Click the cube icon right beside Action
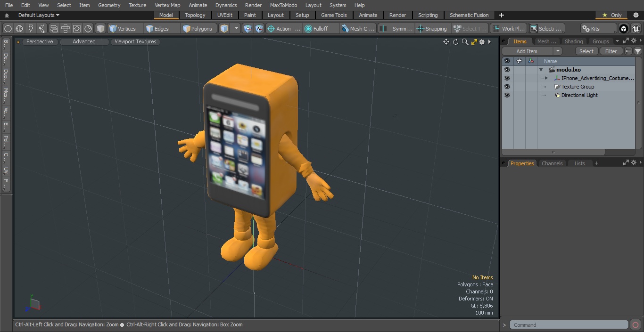Screen dimensions: 644x332 (x=259, y=29)
